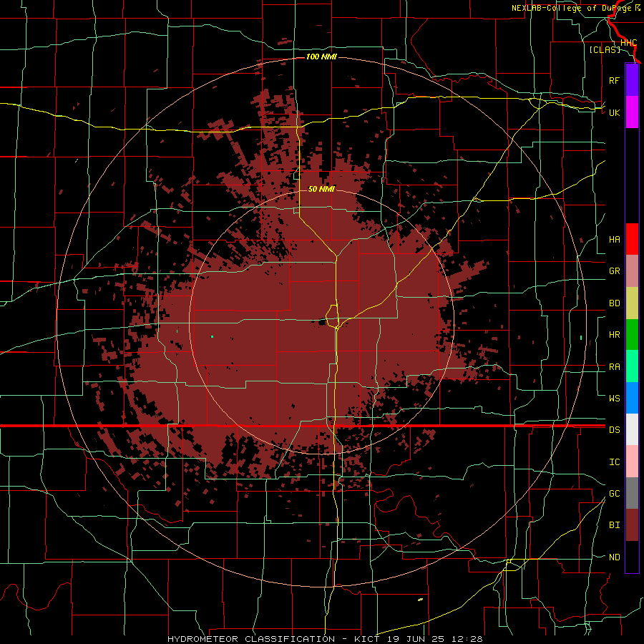Click the '100 NMI' range ring label
This screenshot has width=644, height=644.
pyautogui.click(x=321, y=57)
